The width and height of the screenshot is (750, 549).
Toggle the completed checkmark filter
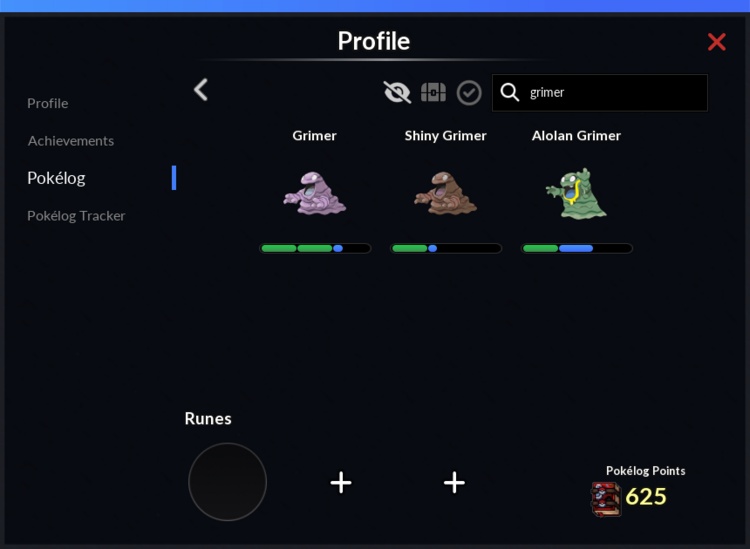point(469,93)
